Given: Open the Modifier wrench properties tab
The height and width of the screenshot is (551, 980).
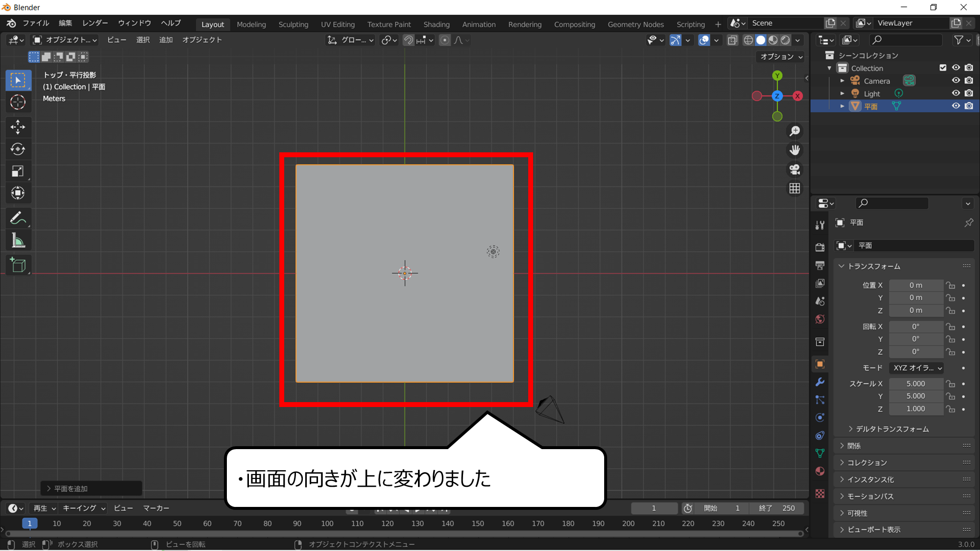Looking at the screenshot, I should tap(820, 382).
